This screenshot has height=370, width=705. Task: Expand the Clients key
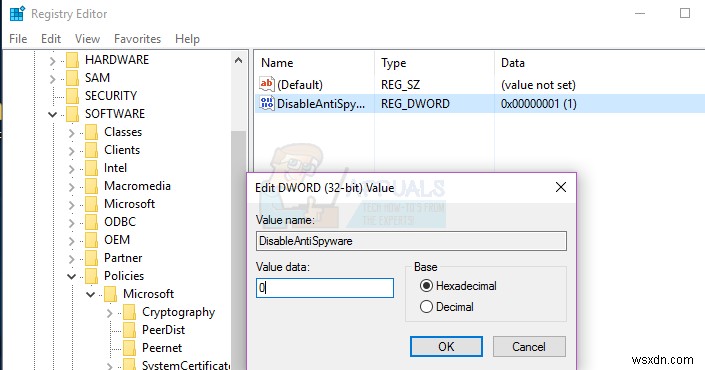[71, 151]
